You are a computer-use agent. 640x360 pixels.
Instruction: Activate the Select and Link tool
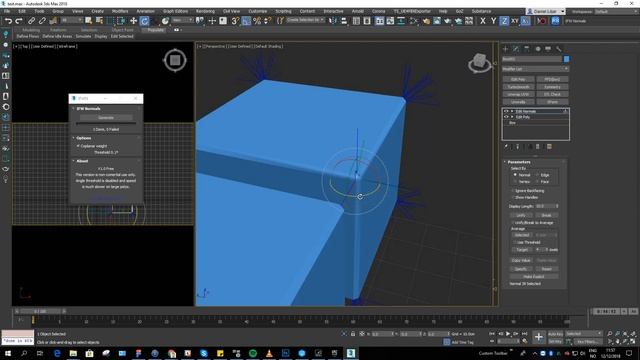click(31, 21)
